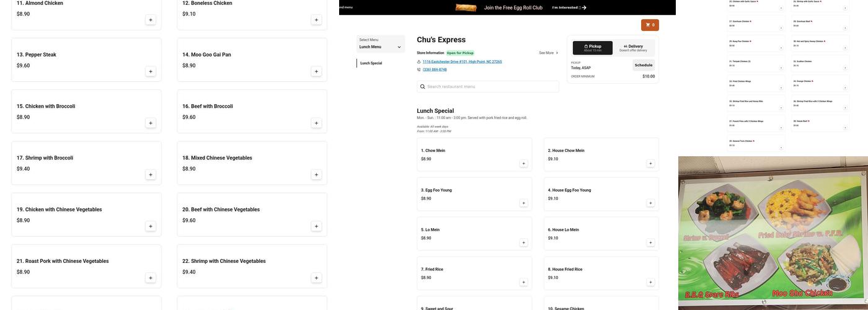Open the Eastchester Drive address link
This screenshot has height=310, width=868.
(462, 62)
